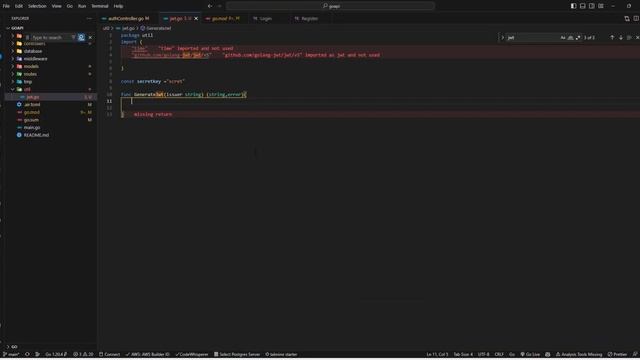
Task: Click CodeWhisperer status item
Action: (191, 354)
